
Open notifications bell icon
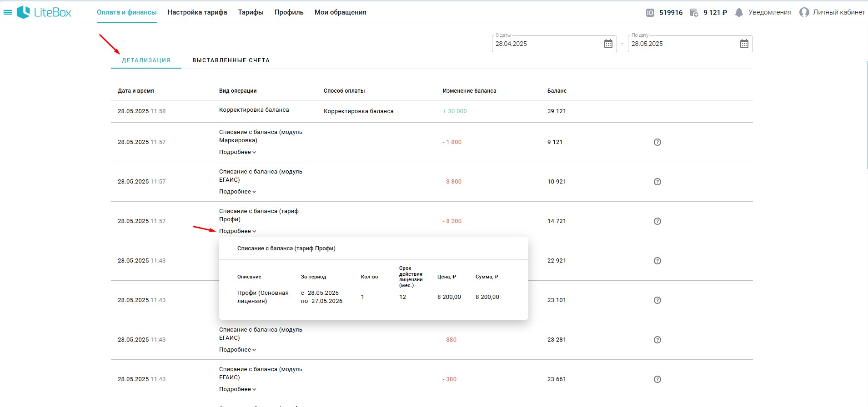(739, 13)
